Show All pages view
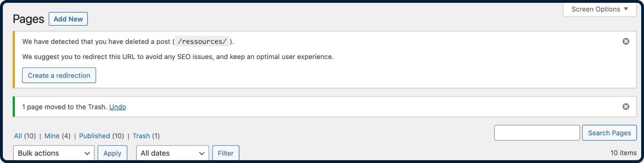 click(18, 136)
